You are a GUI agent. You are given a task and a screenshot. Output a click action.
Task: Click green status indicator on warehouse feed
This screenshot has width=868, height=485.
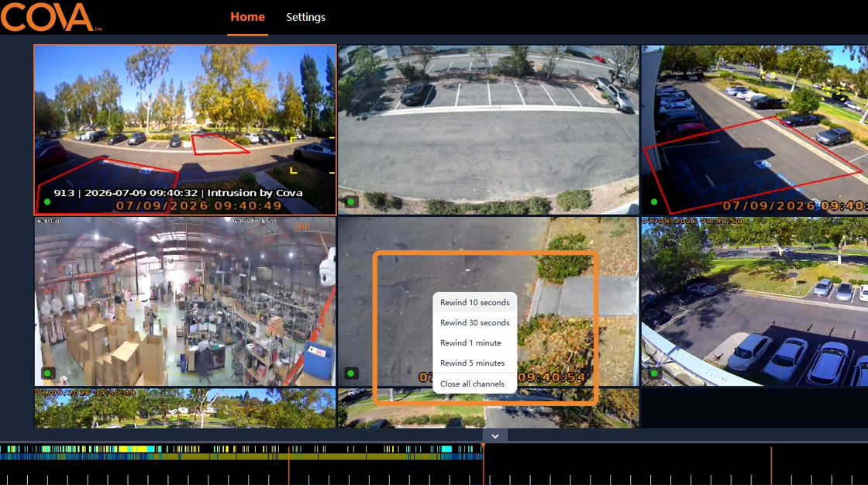pos(47,373)
